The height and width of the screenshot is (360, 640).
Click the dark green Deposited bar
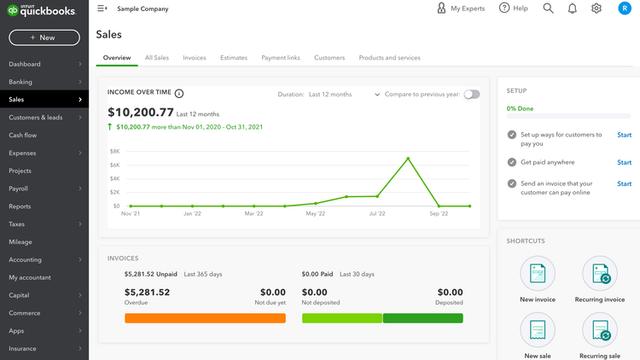point(423,318)
